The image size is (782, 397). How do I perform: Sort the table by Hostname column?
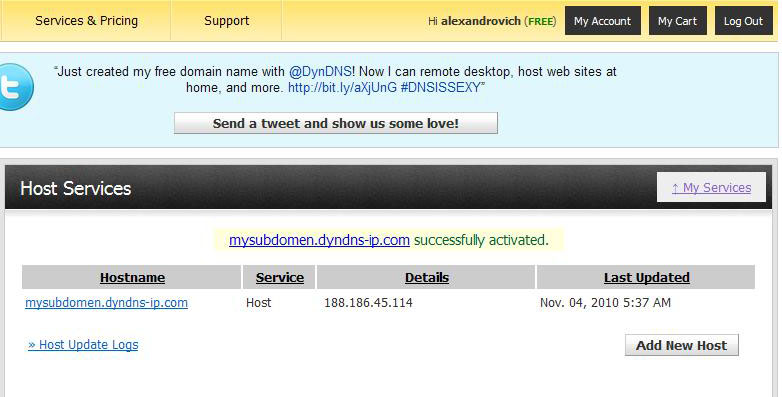(x=132, y=278)
